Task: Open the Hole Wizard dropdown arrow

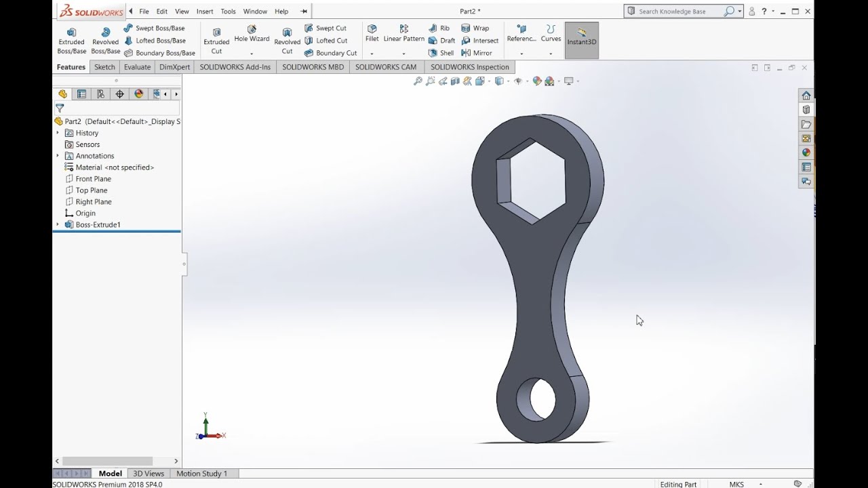Action: (x=252, y=54)
